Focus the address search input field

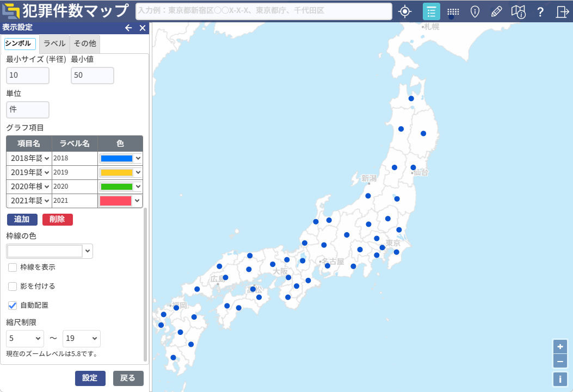264,11
